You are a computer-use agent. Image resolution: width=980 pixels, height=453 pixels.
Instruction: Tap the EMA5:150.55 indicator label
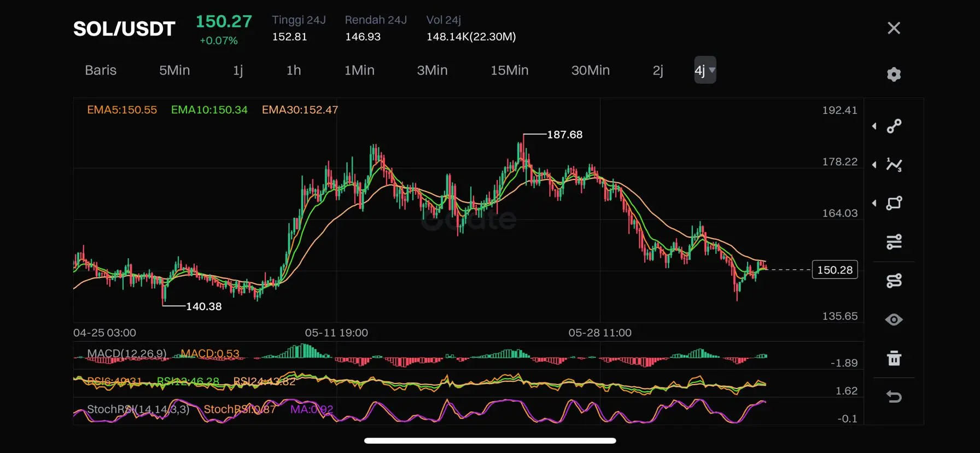click(x=122, y=109)
